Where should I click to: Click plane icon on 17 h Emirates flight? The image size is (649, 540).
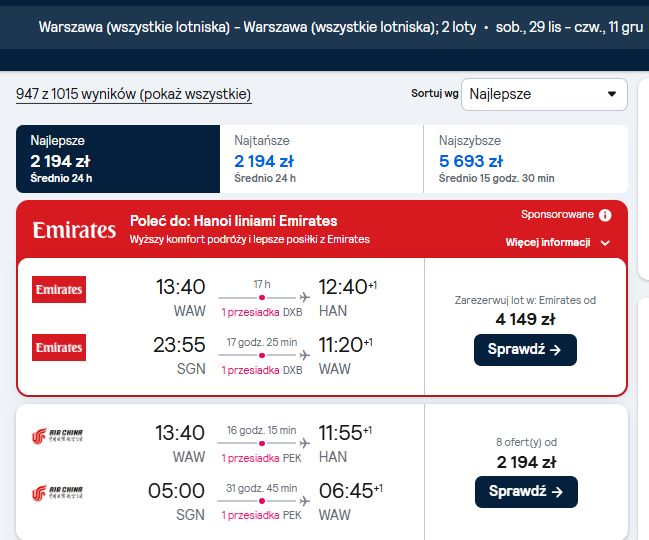coord(305,297)
